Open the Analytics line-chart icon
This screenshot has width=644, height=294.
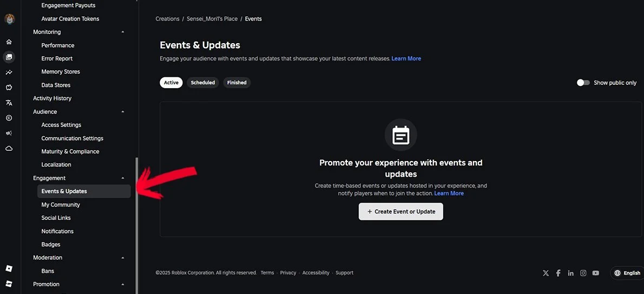point(9,72)
